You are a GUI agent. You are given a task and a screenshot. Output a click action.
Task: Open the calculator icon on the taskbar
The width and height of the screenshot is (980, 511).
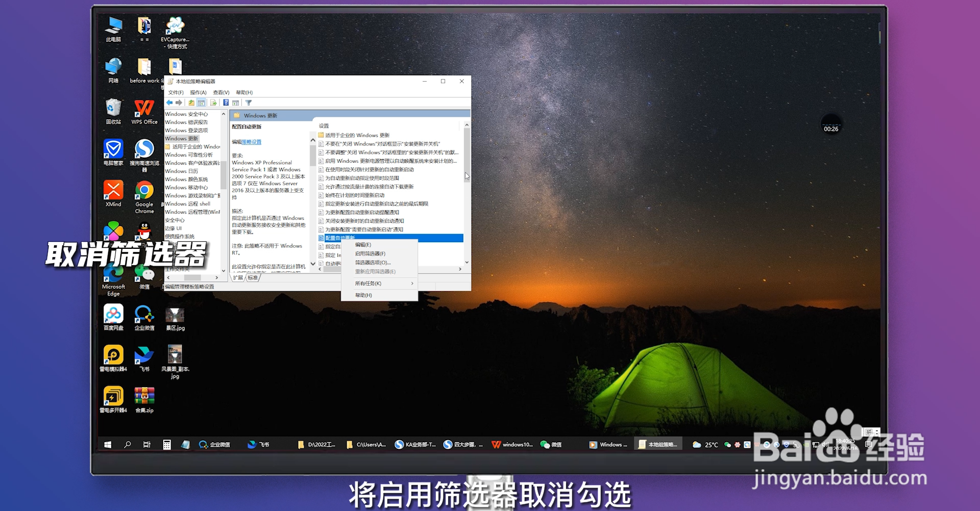click(x=167, y=445)
